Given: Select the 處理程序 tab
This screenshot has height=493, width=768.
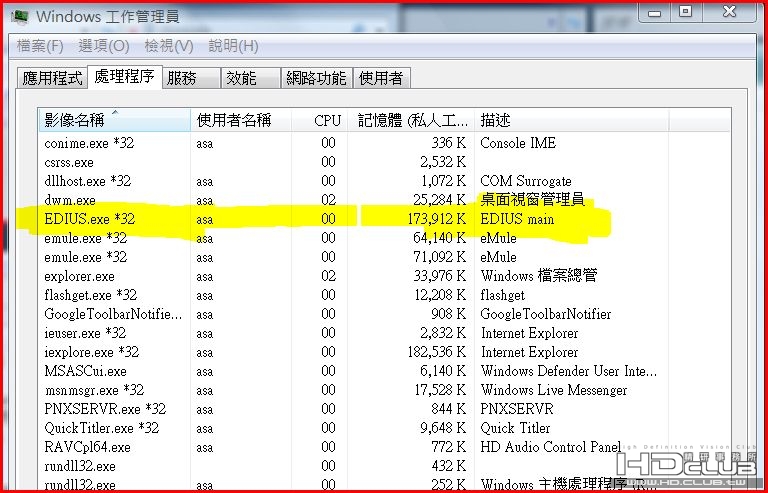Looking at the screenshot, I should pos(124,77).
